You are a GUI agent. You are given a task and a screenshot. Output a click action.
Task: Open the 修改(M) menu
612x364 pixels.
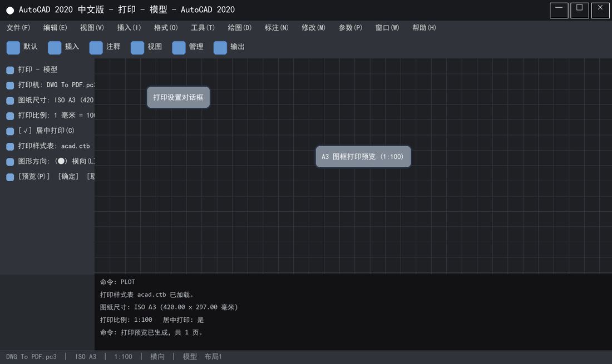[313, 28]
